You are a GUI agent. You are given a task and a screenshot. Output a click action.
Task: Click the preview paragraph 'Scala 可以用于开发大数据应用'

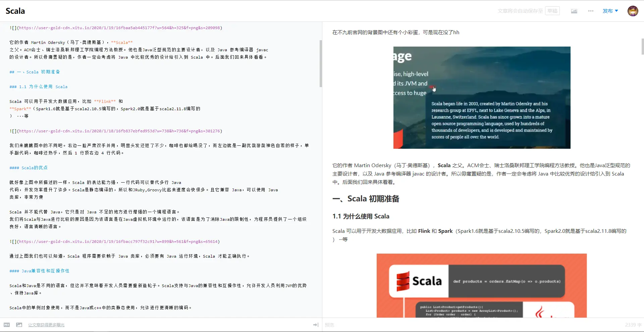479,235
